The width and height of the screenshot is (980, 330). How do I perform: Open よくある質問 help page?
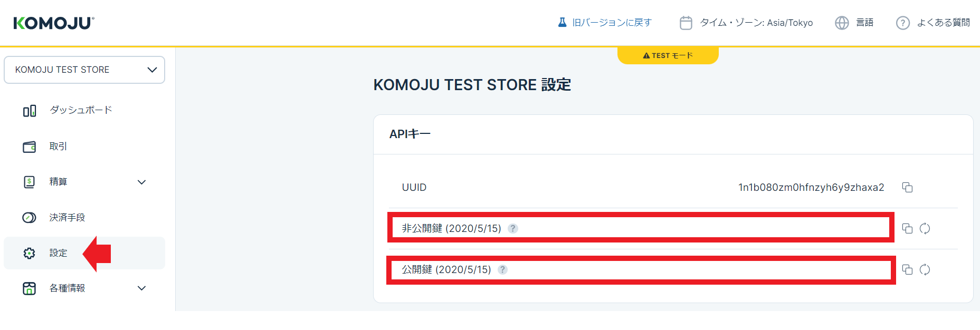click(x=933, y=23)
